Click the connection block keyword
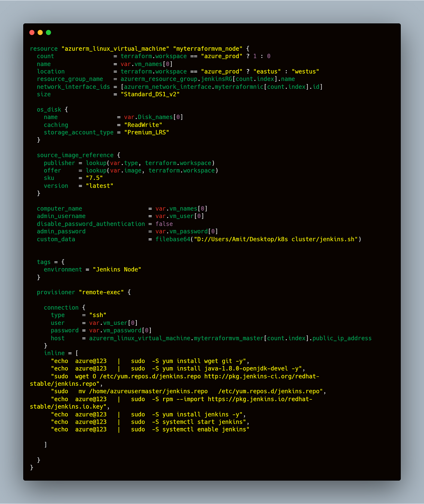 point(61,308)
